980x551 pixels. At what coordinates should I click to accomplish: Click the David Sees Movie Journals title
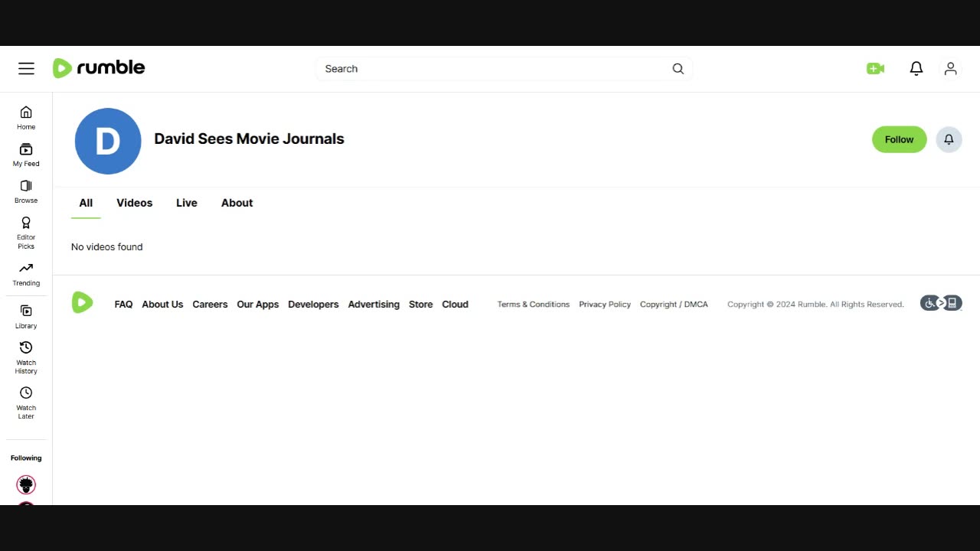pyautogui.click(x=250, y=139)
